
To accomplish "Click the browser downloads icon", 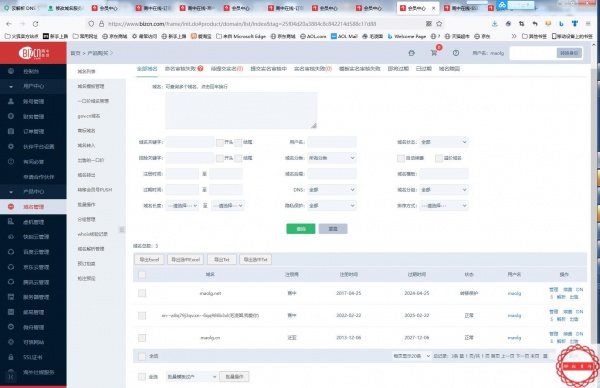I will [x=494, y=24].
